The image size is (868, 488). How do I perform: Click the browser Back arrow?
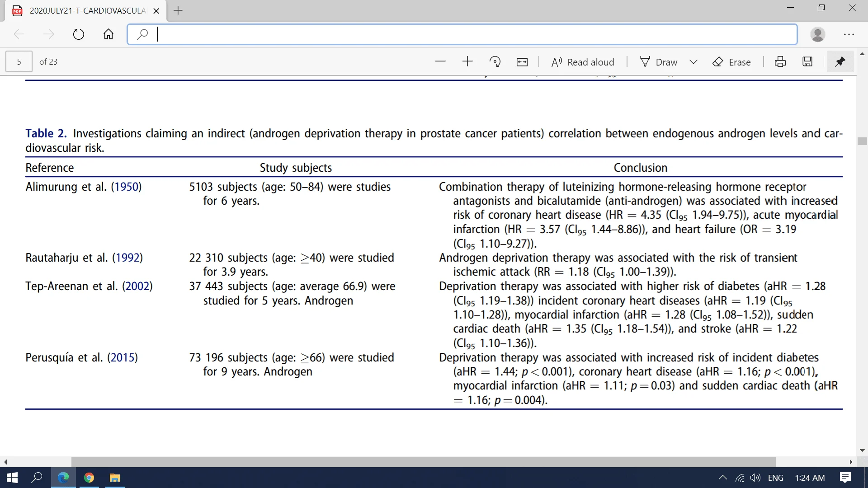[19, 34]
